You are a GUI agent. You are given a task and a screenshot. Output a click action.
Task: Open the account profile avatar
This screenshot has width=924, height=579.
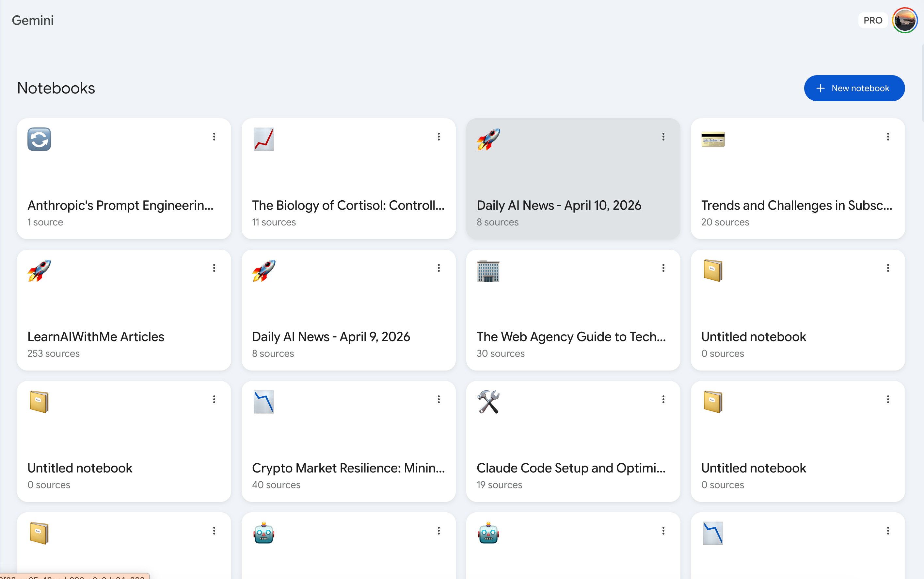[904, 20]
